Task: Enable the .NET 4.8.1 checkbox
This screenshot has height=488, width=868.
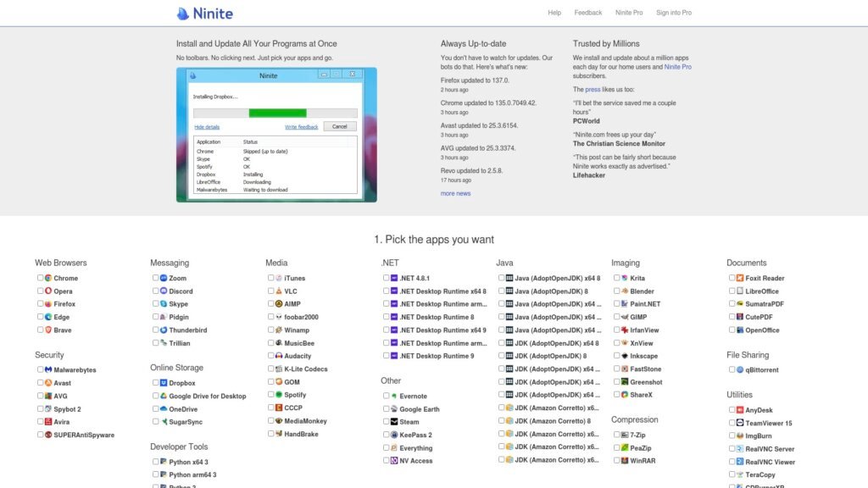Action: [x=386, y=278]
